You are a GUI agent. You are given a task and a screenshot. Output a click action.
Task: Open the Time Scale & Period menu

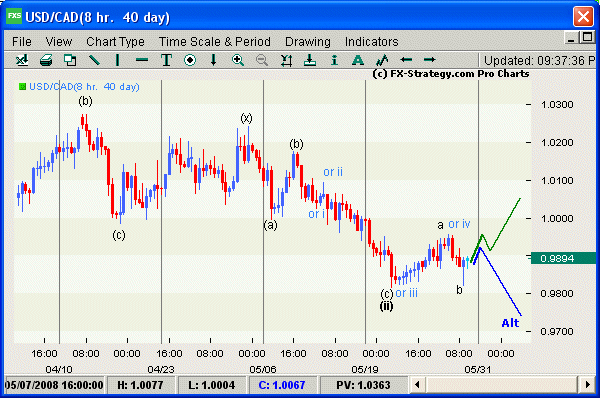[215, 41]
